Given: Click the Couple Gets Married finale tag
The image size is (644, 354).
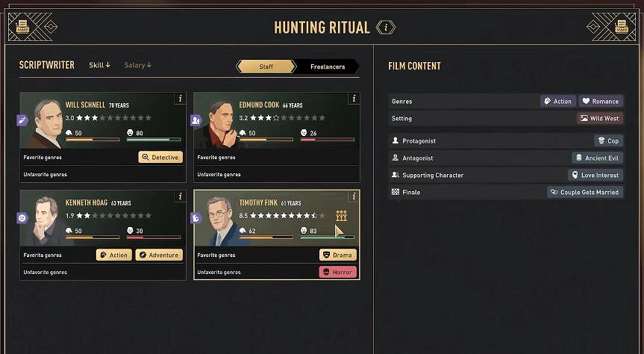Looking at the screenshot, I should [584, 192].
